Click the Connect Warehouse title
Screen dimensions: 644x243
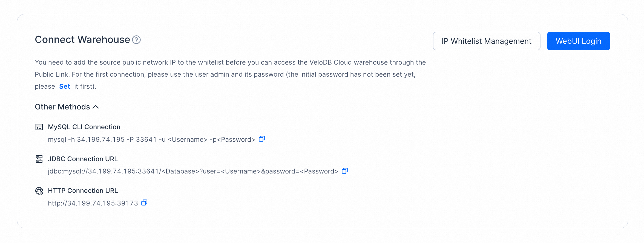point(82,40)
